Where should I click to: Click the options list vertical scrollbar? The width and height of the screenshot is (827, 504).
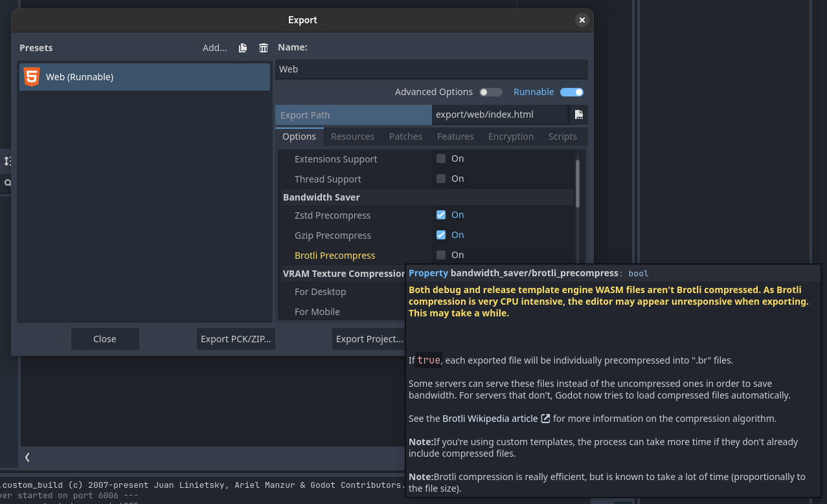[x=578, y=183]
